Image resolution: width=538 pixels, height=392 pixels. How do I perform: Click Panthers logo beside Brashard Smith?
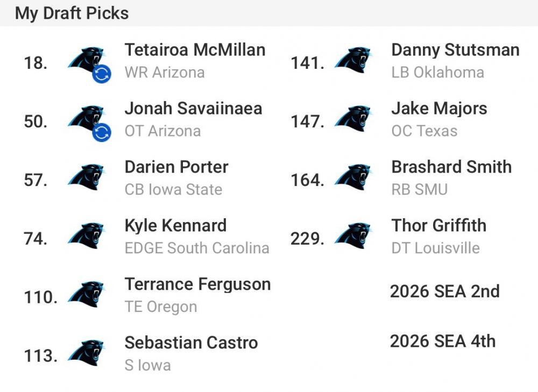tap(353, 178)
